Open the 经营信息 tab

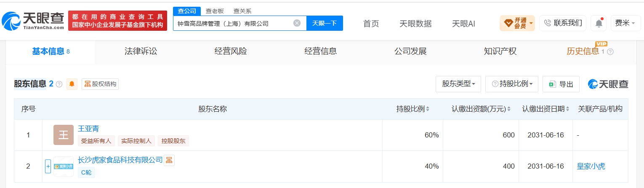320,51
